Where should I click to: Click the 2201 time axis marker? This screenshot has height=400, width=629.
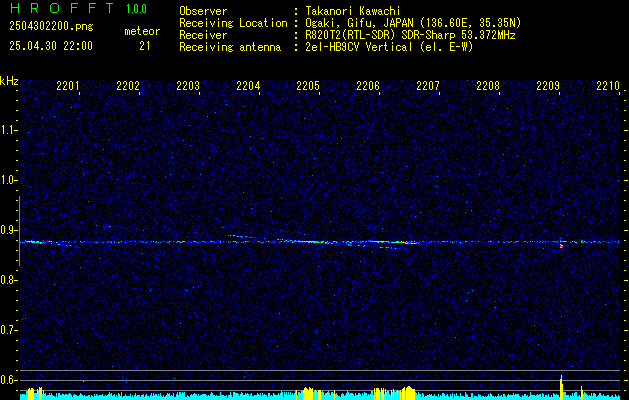[67, 85]
